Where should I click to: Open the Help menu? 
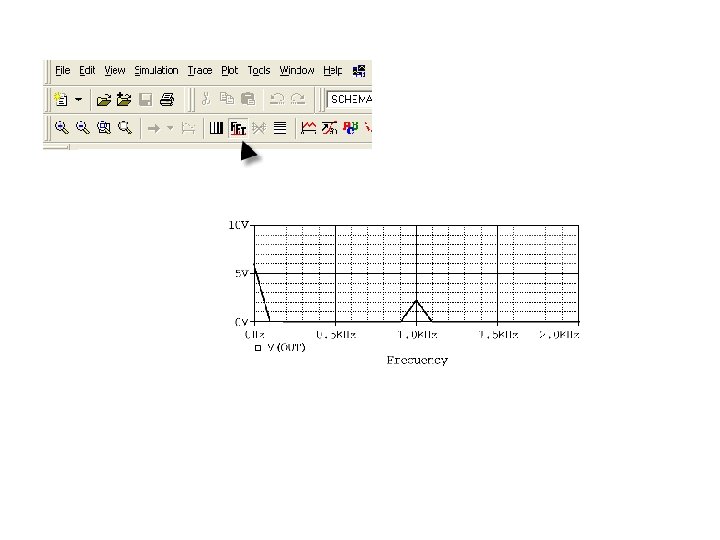(332, 70)
